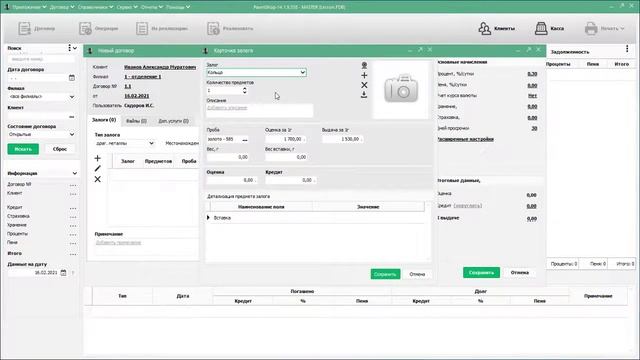Image resolution: width=640 pixels, height=360 pixels.
Task: Click the webcam capture icon beside the photo
Action: tap(364, 65)
